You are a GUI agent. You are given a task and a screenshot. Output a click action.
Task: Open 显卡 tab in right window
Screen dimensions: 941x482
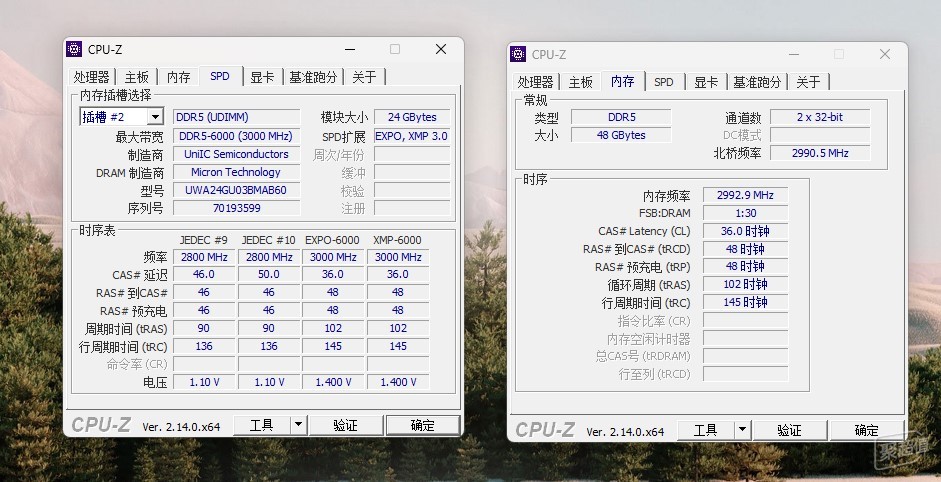pos(706,82)
